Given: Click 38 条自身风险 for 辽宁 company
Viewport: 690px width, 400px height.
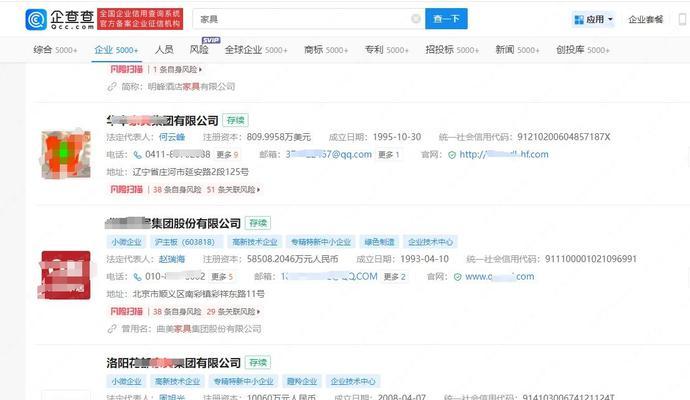Looking at the screenshot, I should pos(177,190).
